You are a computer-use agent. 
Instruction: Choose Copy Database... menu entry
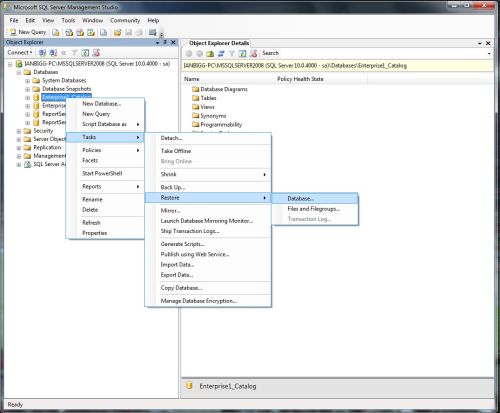208,288
